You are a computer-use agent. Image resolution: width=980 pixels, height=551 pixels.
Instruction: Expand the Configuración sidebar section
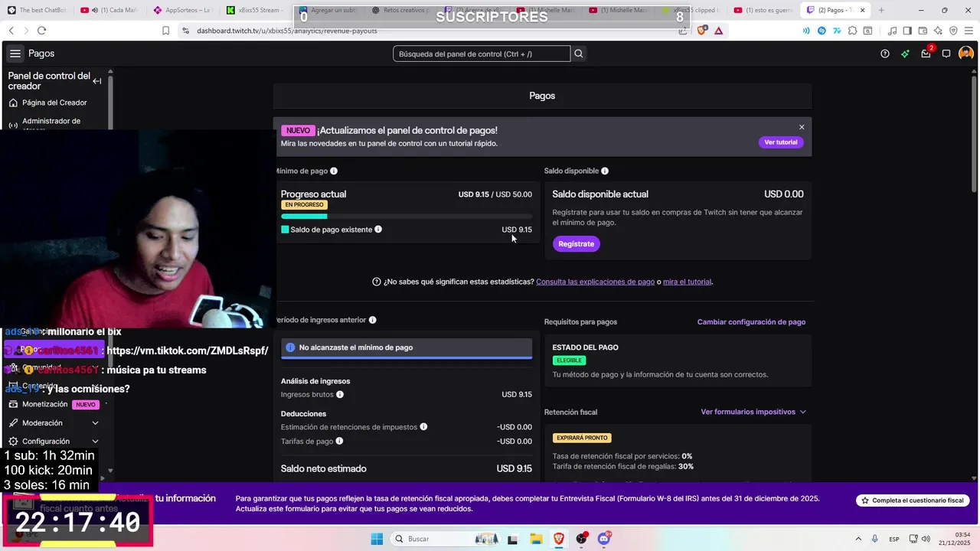95,441
